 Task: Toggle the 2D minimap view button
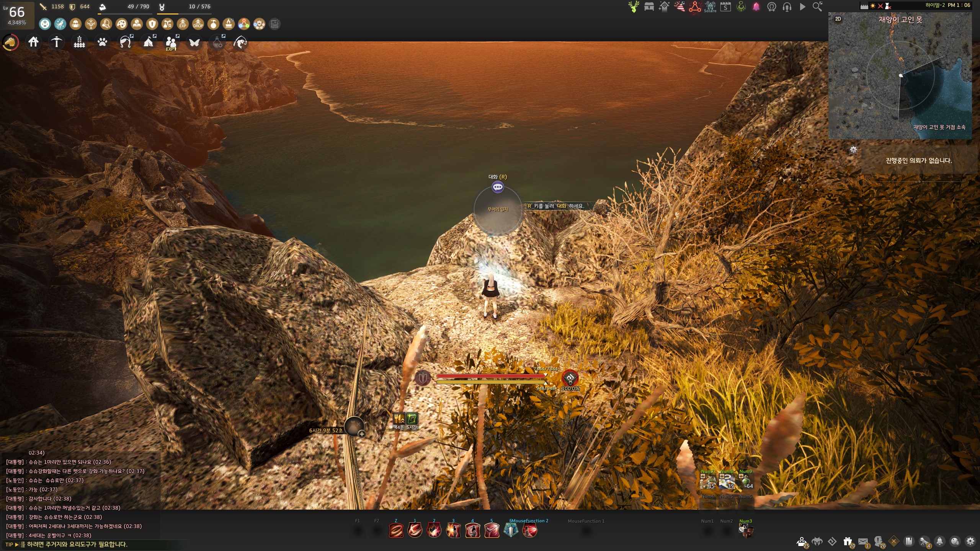tap(838, 19)
